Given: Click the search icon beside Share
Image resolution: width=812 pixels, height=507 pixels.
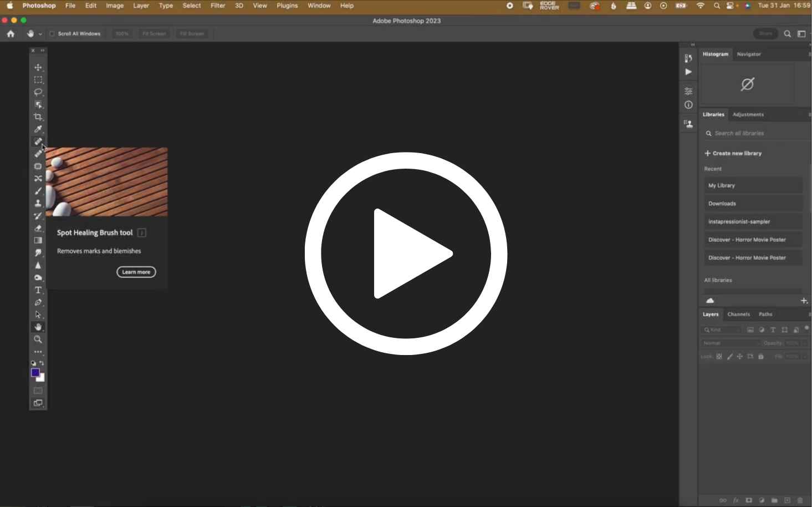Looking at the screenshot, I should coord(787,34).
